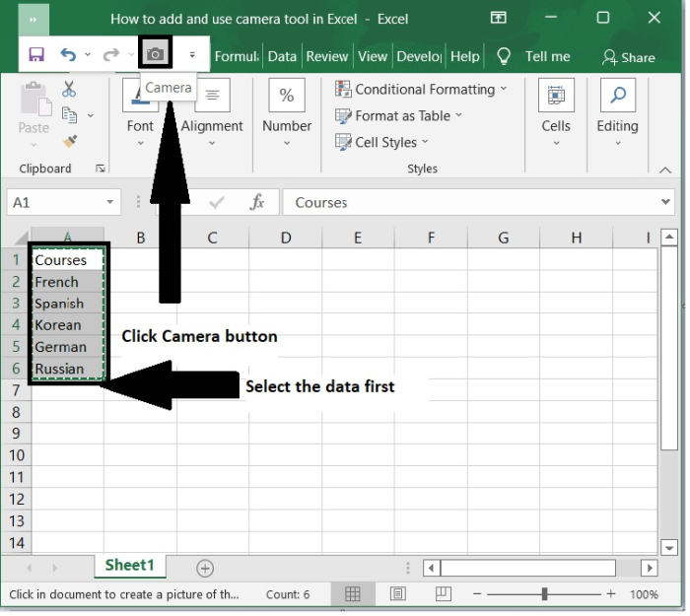Select the Sheet1 worksheet tab

coord(129,567)
